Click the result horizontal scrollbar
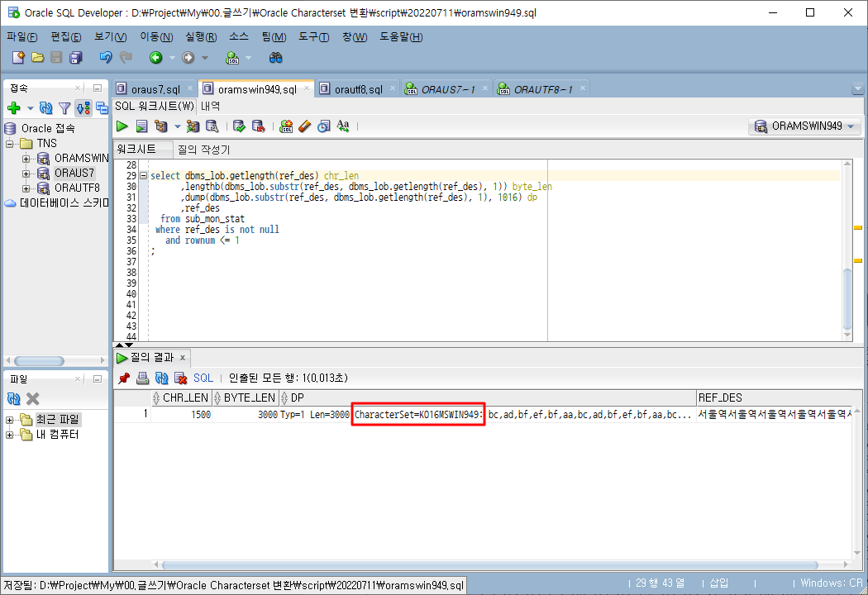Viewport: 868px width, 595px height. (489, 565)
